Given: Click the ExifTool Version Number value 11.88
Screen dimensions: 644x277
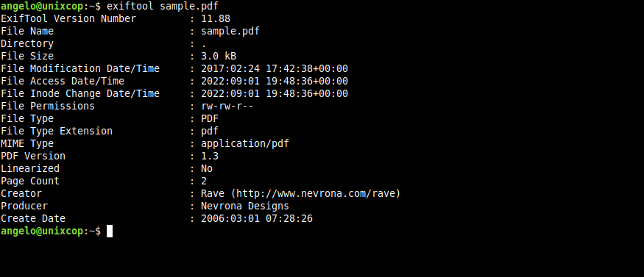Looking at the screenshot, I should [x=216, y=19].
